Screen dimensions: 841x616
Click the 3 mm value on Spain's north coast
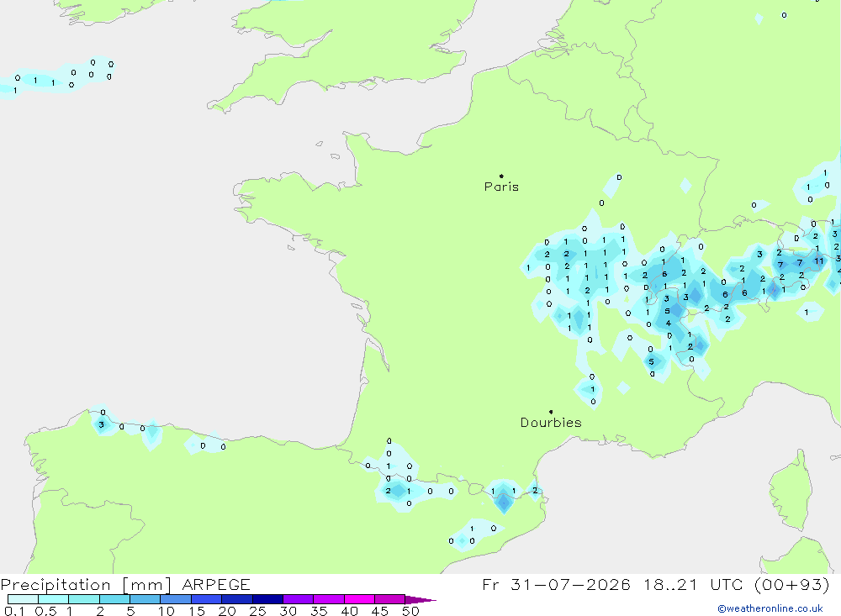(101, 424)
